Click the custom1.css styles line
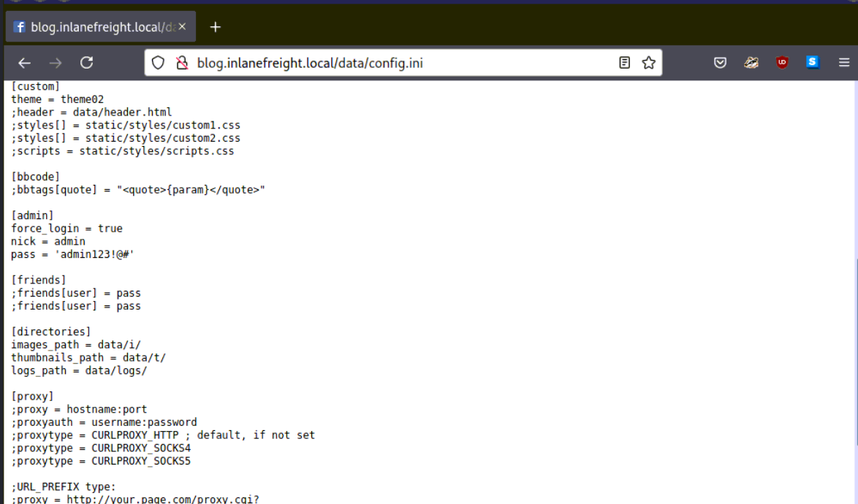The width and height of the screenshot is (858, 504). 126,125
